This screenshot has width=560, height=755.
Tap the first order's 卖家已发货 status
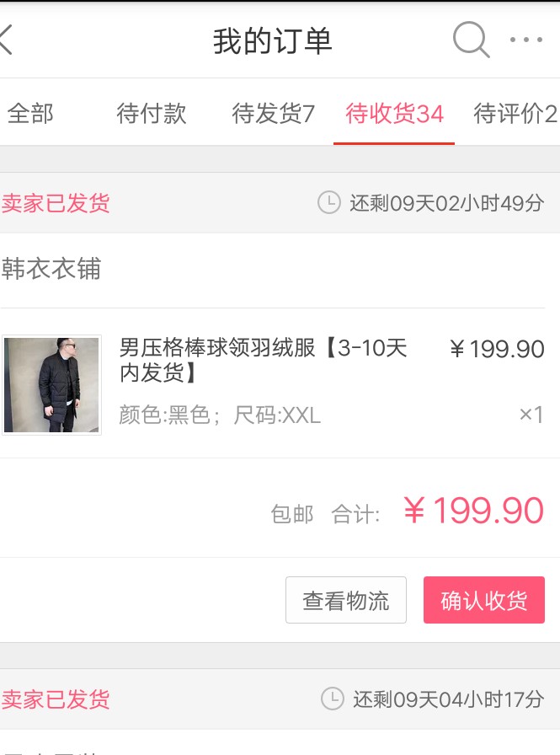click(56, 203)
